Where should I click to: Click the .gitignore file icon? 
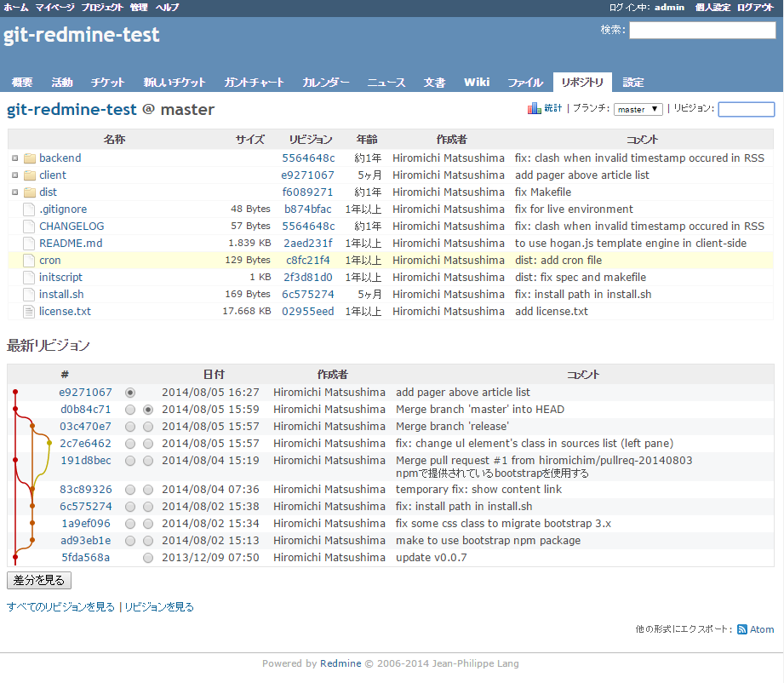point(30,209)
